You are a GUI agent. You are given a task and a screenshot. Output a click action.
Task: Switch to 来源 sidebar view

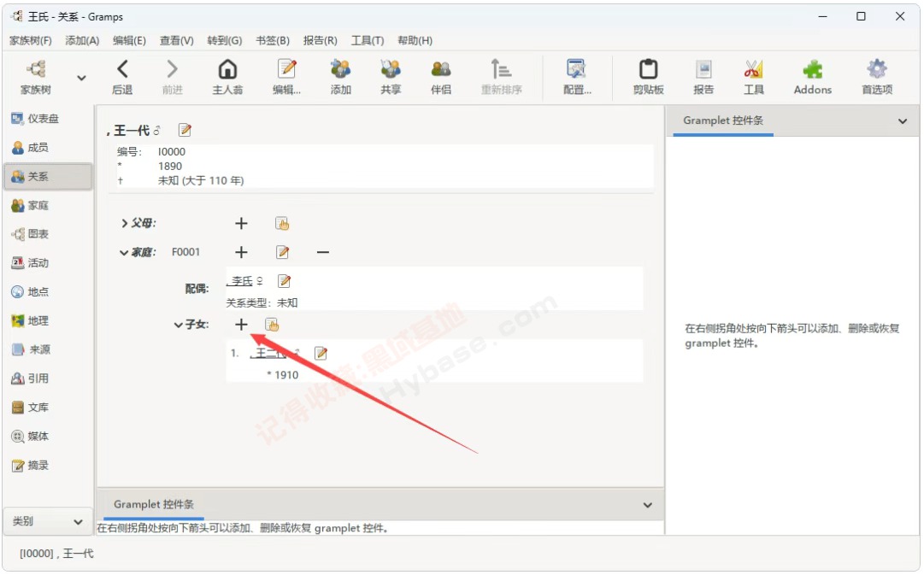coord(48,350)
